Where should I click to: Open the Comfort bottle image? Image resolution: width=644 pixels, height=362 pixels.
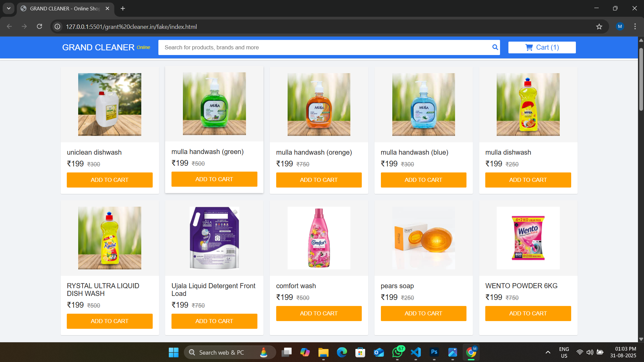pos(319,238)
